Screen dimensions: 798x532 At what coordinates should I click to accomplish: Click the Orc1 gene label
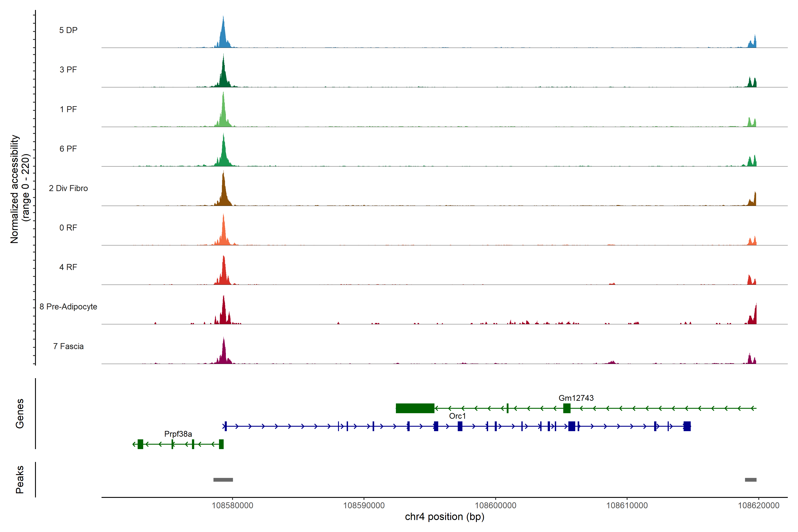pos(457,416)
